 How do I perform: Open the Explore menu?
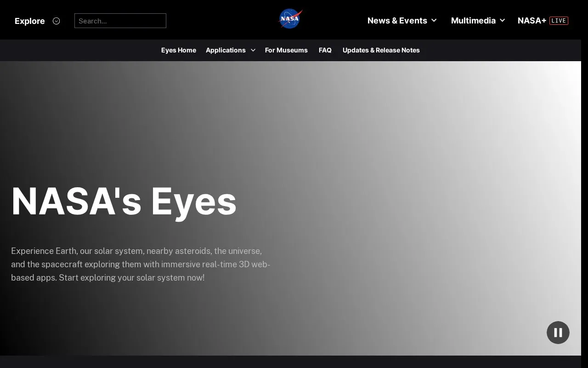pos(37,21)
